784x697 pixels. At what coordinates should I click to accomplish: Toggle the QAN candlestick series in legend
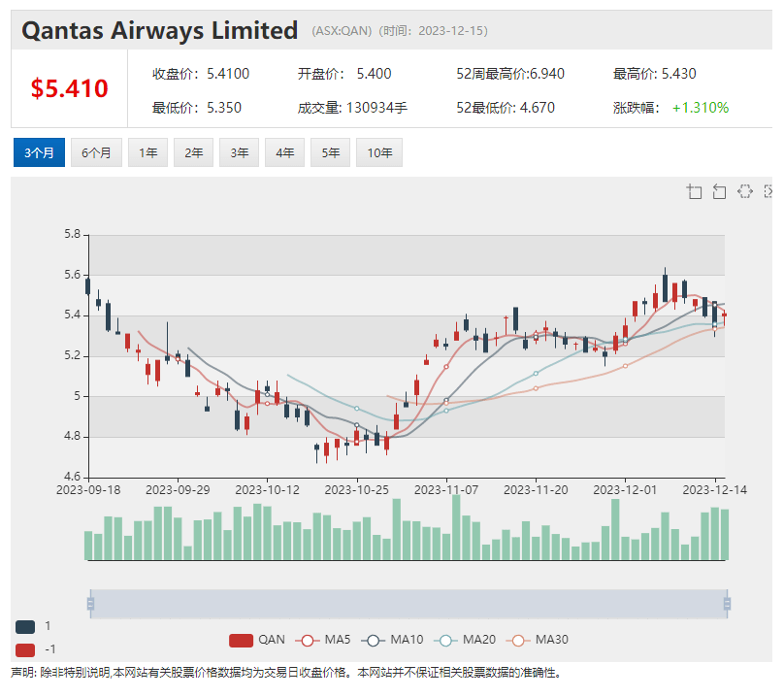pyautogui.click(x=257, y=640)
